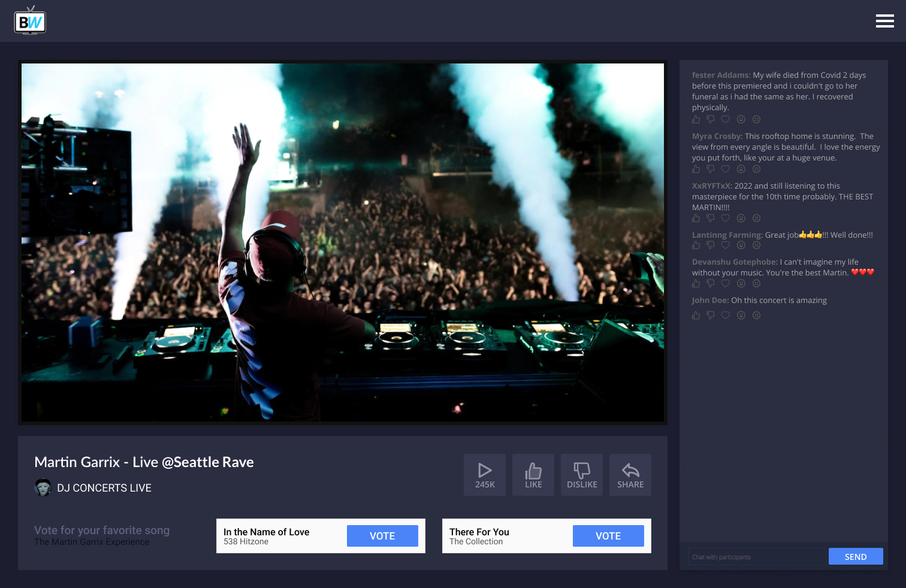React smiley to John Doe's comment
The width and height of the screenshot is (906, 588).
(x=741, y=315)
